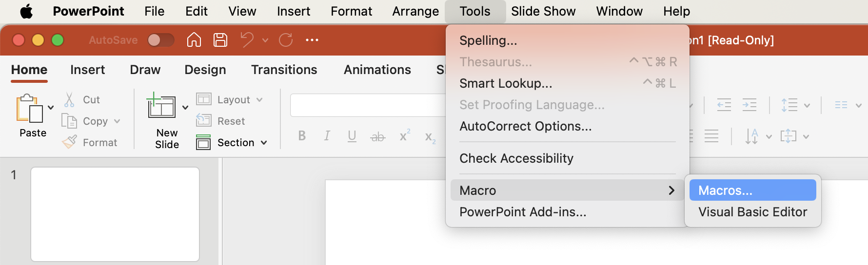
Task: Expand the Copy dropdown arrow
Action: click(117, 121)
